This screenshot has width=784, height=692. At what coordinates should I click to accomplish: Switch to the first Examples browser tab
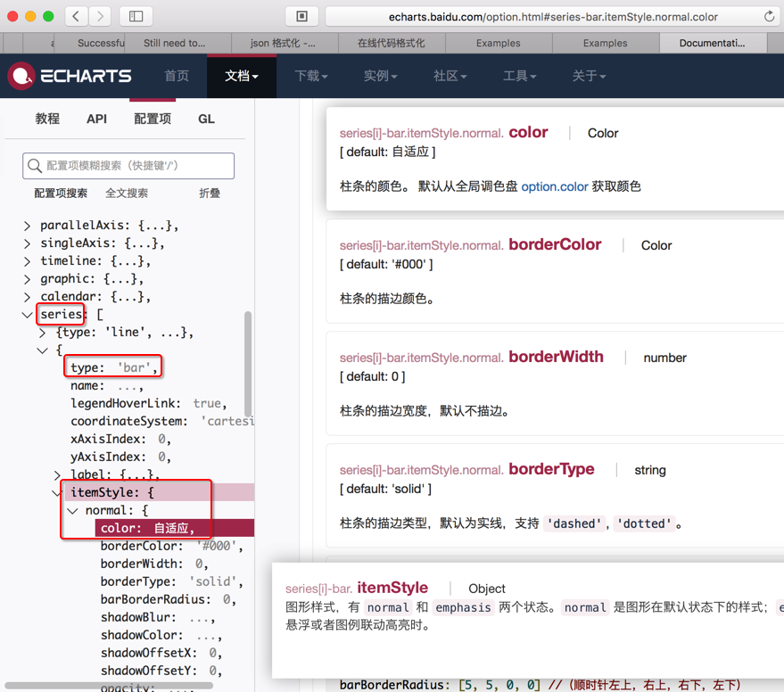pyautogui.click(x=499, y=43)
